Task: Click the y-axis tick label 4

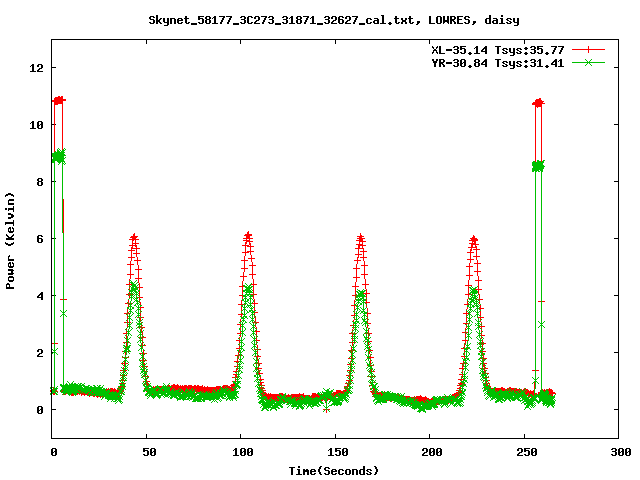Action: click(x=40, y=296)
